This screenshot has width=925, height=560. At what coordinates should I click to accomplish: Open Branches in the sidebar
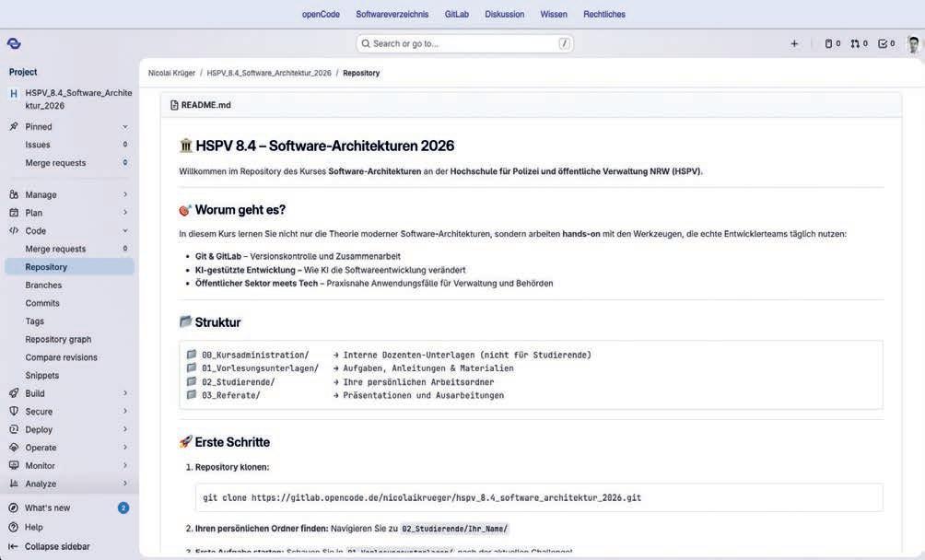(x=70, y=286)
